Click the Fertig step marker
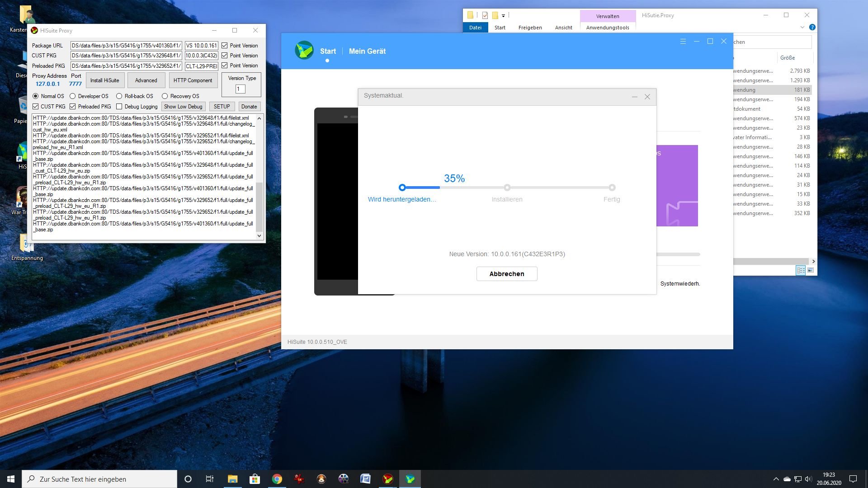This screenshot has width=868, height=488. click(x=612, y=188)
